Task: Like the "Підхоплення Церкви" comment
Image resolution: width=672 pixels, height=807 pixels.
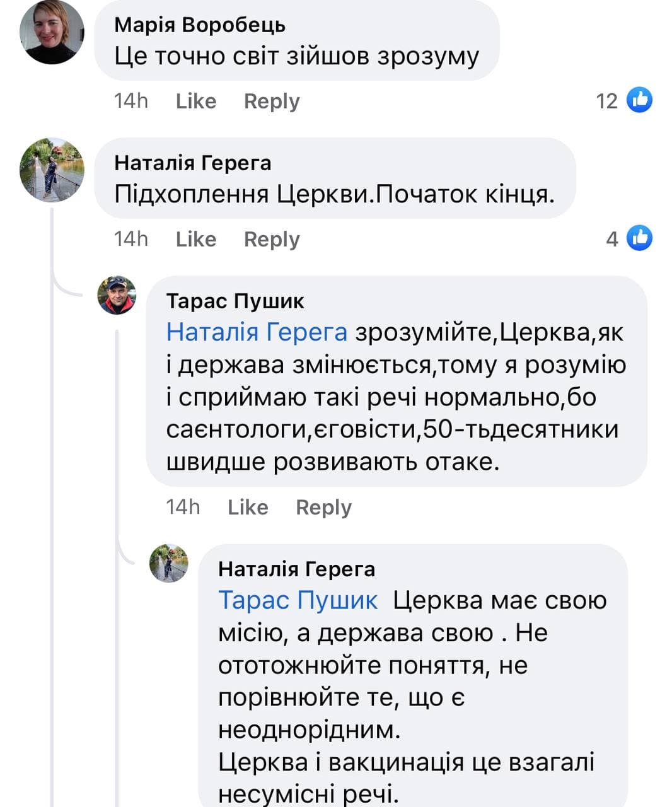Action: click(195, 239)
